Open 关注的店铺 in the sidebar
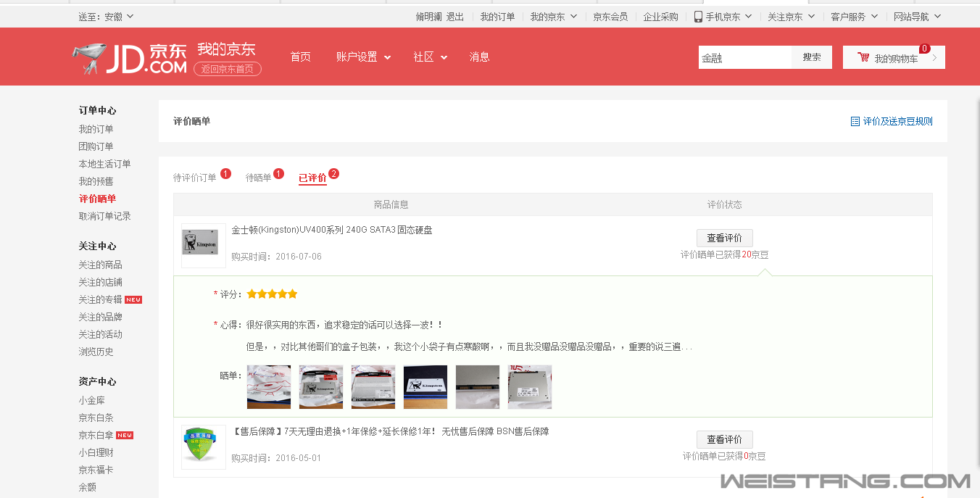This screenshot has width=980, height=498. (x=101, y=282)
